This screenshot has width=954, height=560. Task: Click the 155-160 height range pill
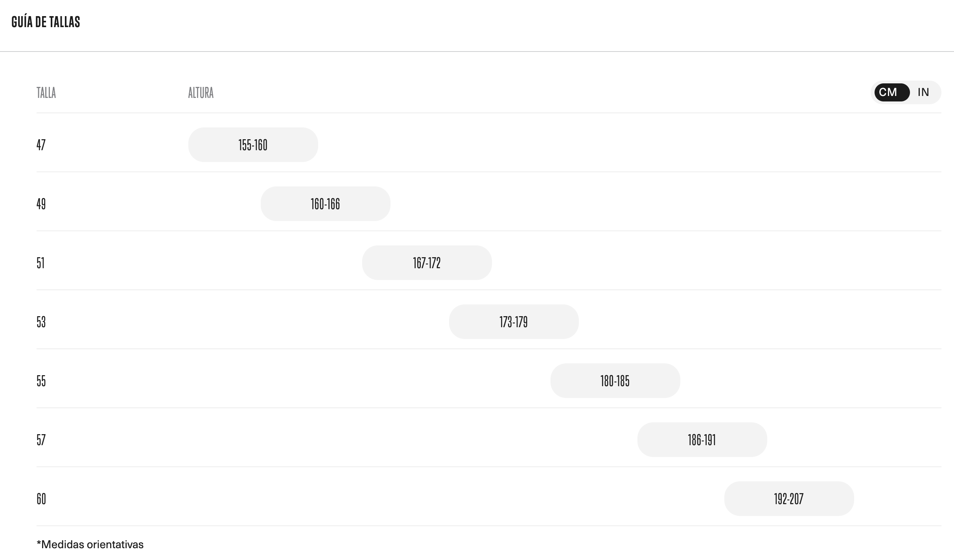pos(253,145)
